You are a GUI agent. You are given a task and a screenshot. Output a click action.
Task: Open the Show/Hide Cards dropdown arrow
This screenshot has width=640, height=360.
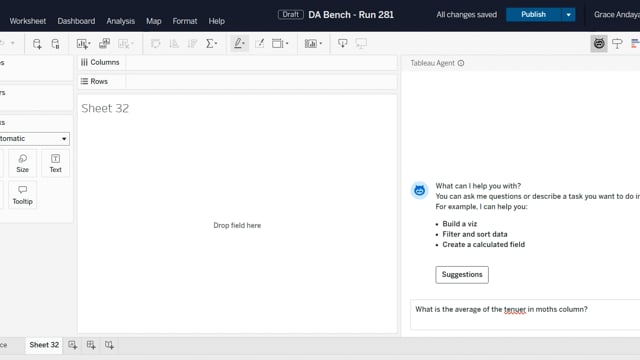[320, 43]
